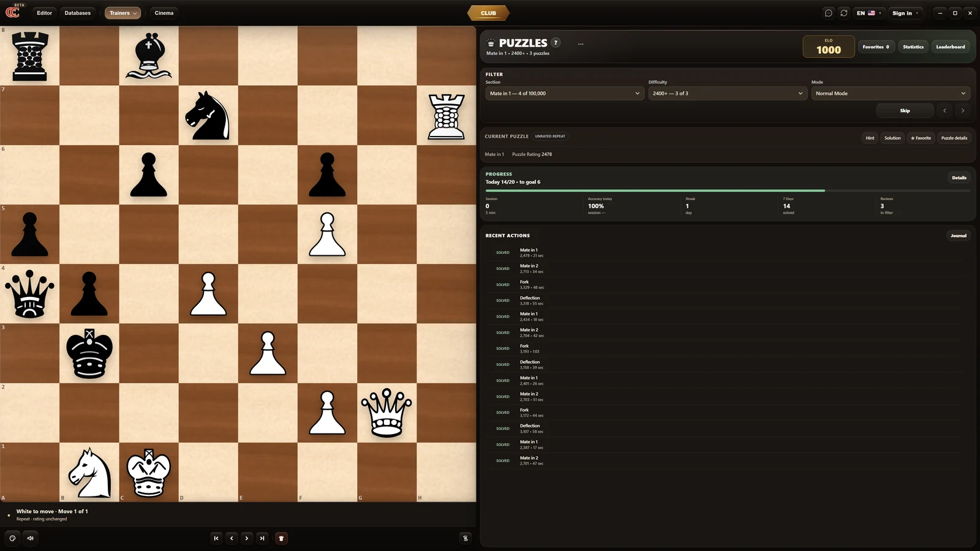The width and height of the screenshot is (980, 551).
Task: Open recent action Mate in 1 rated 2,478
Action: pos(728,252)
